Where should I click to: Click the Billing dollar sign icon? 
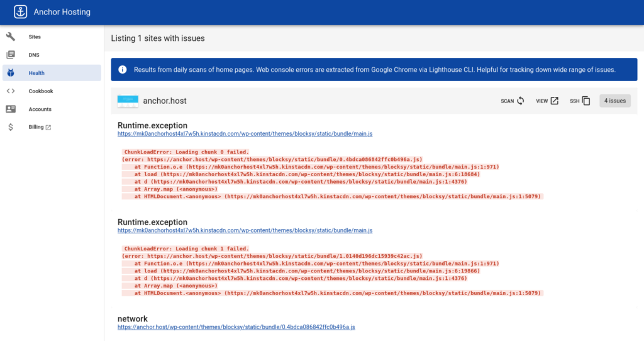tap(11, 127)
